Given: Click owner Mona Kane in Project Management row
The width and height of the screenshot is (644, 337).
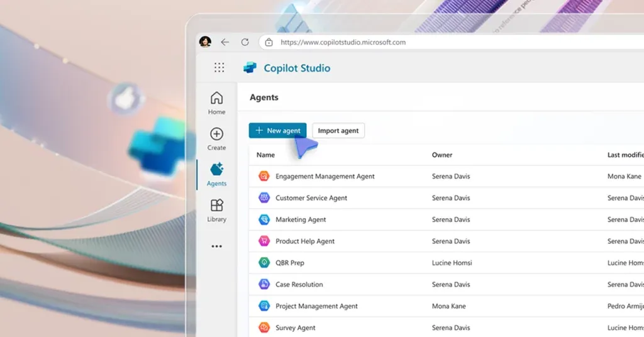Looking at the screenshot, I should pos(448,306).
